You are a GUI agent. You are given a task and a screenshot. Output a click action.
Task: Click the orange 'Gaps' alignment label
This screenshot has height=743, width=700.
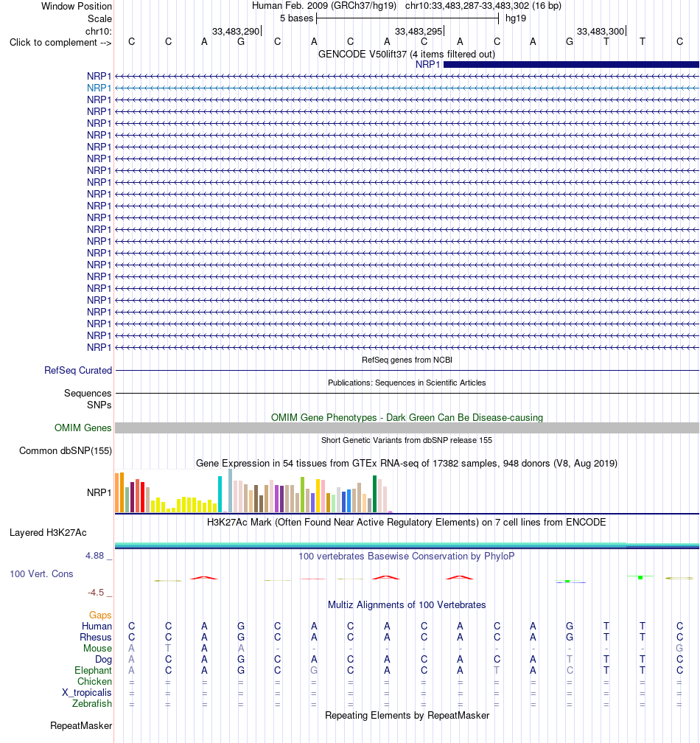tap(100, 615)
